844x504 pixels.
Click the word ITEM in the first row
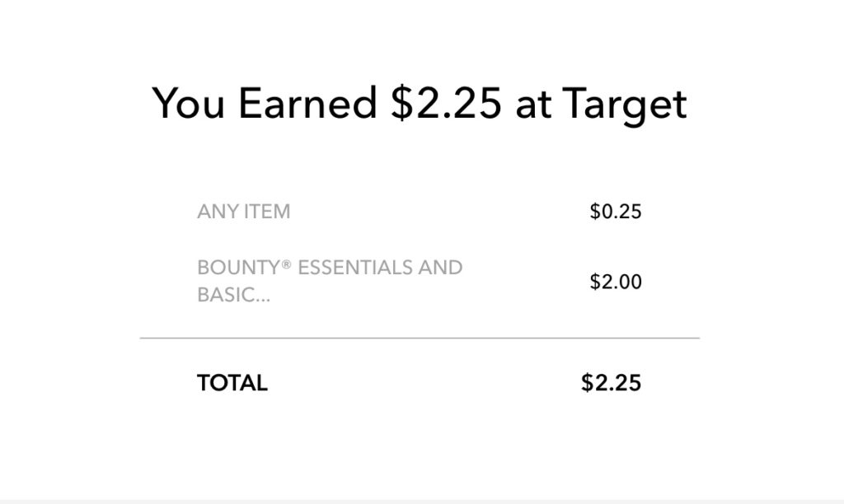point(267,212)
